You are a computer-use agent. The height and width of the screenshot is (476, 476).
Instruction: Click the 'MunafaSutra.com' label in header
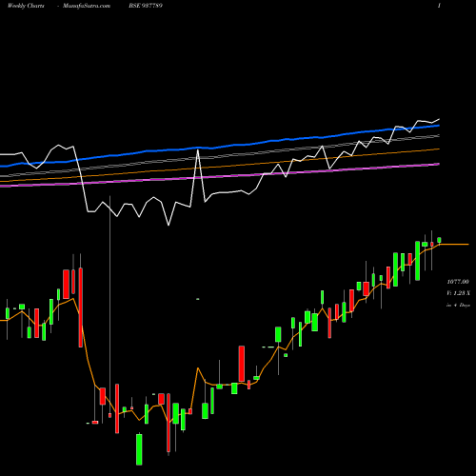(x=87, y=6)
